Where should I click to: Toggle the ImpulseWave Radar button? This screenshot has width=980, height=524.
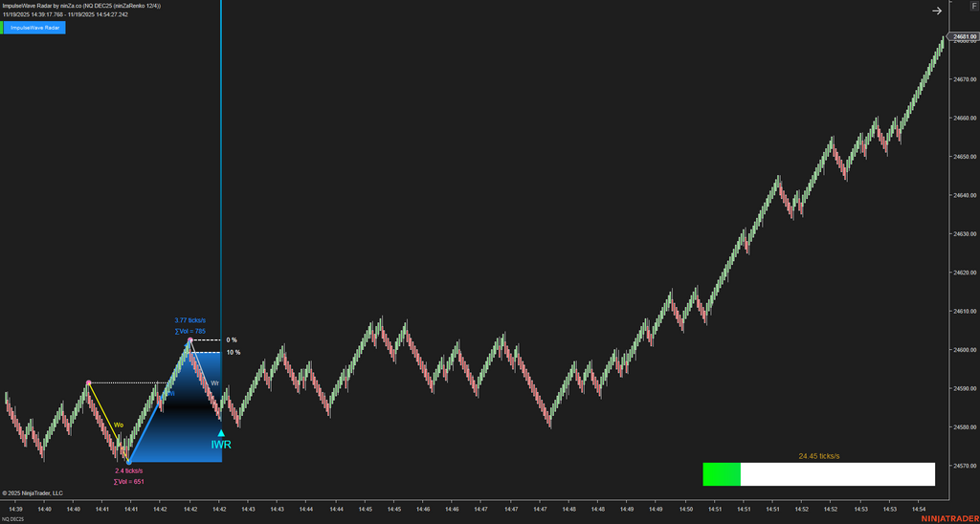click(34, 28)
